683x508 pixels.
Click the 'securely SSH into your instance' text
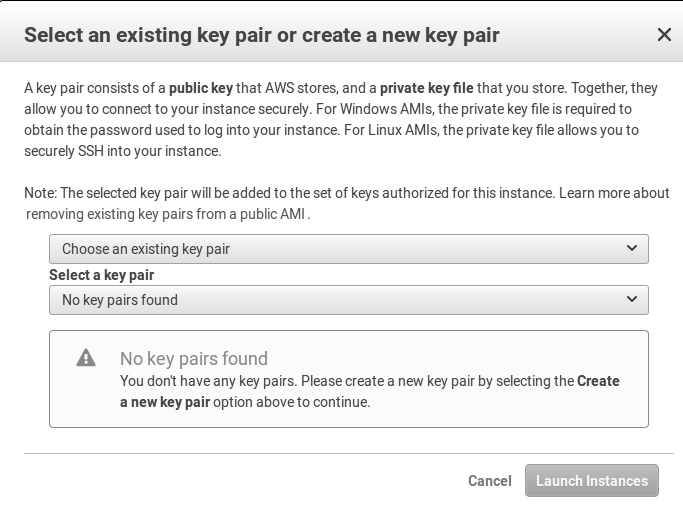122,151
